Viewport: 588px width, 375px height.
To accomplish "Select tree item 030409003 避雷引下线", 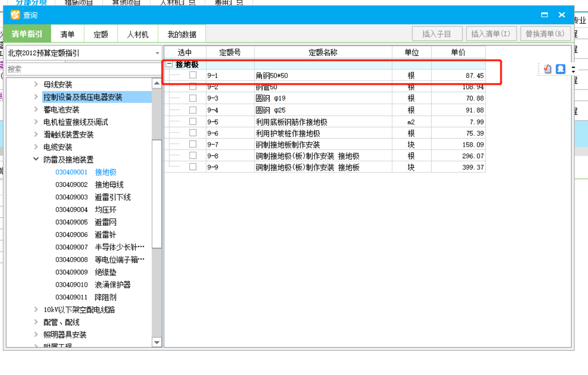I will coord(92,197).
